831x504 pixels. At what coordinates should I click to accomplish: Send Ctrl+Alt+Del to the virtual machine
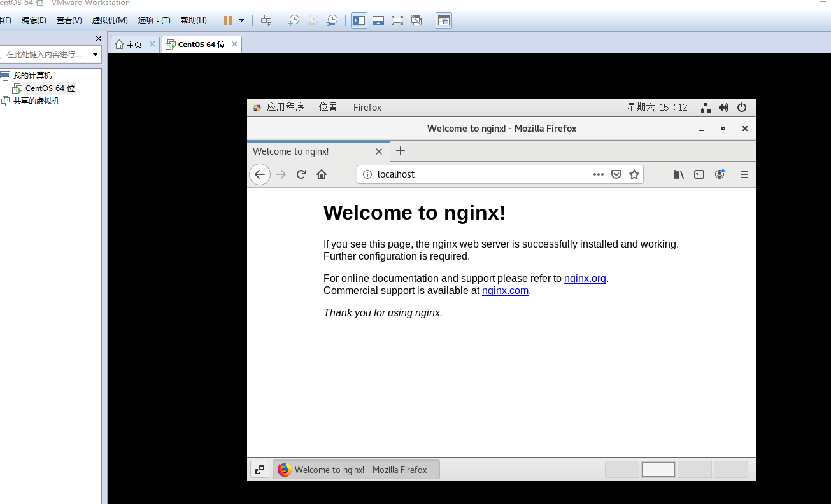tap(266, 20)
